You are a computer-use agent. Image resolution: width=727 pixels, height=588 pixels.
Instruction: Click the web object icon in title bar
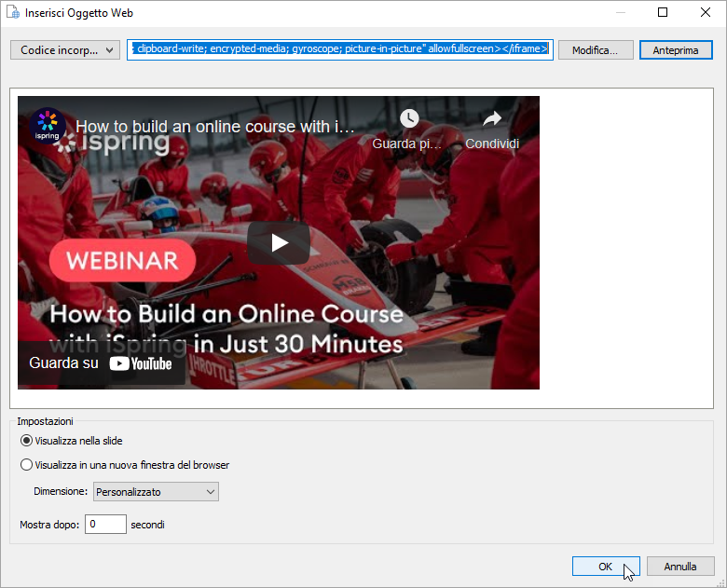(x=13, y=13)
